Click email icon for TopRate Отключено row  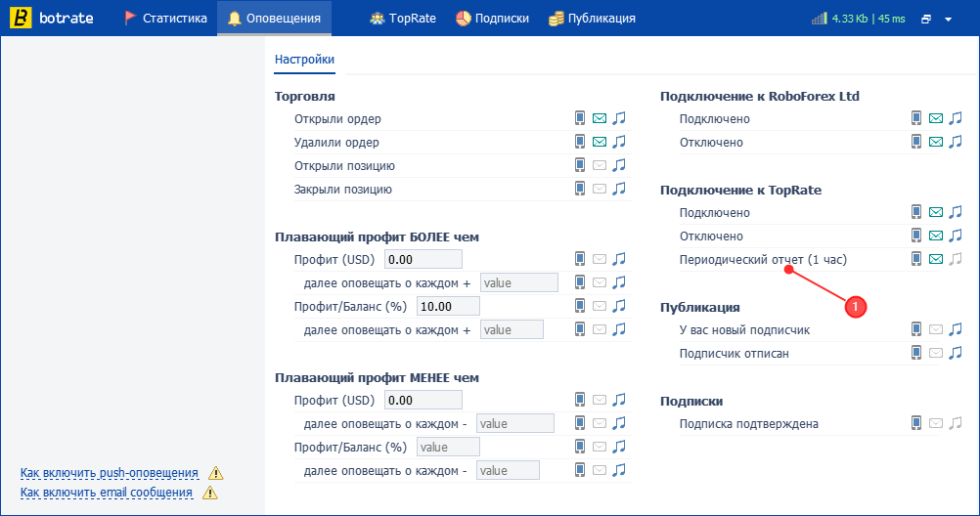click(936, 236)
